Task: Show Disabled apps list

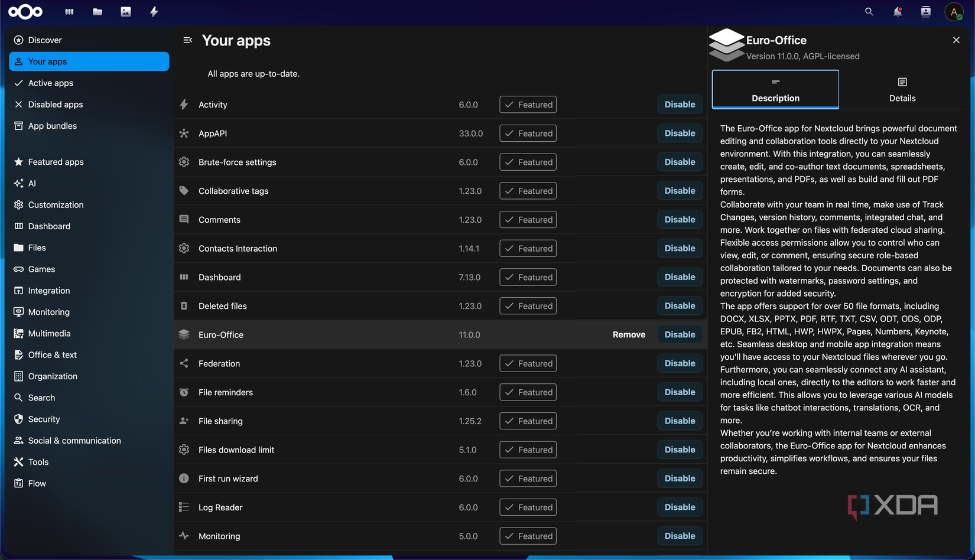Action: pos(89,105)
